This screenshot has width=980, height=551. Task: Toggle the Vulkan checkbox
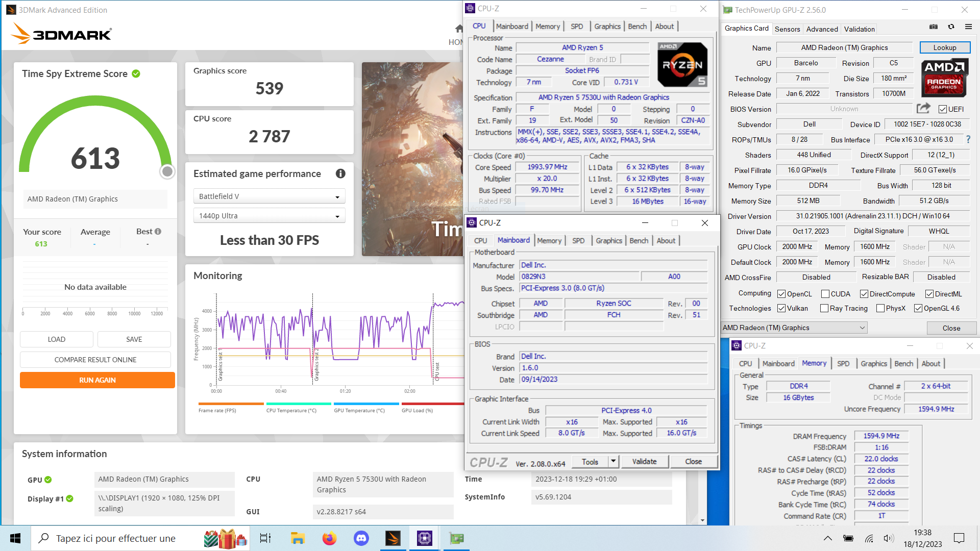pyautogui.click(x=781, y=308)
